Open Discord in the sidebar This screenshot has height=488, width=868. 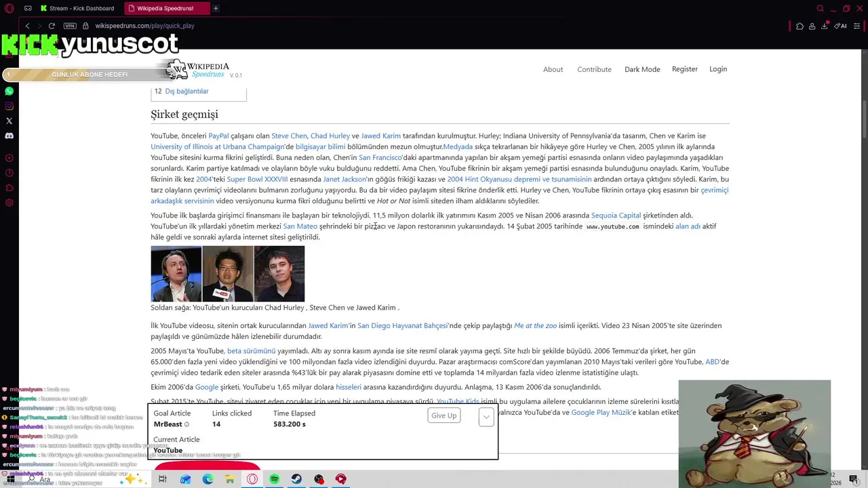[9, 136]
